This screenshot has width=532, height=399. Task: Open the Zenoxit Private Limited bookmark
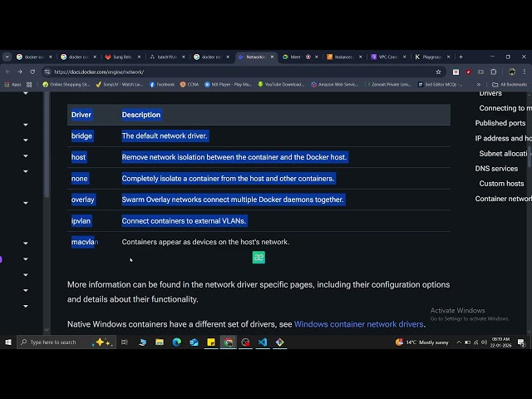coord(388,85)
